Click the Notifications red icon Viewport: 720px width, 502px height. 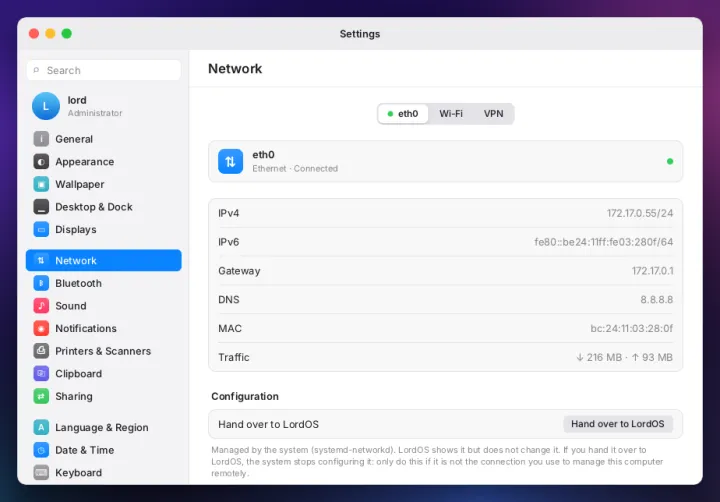pos(41,328)
